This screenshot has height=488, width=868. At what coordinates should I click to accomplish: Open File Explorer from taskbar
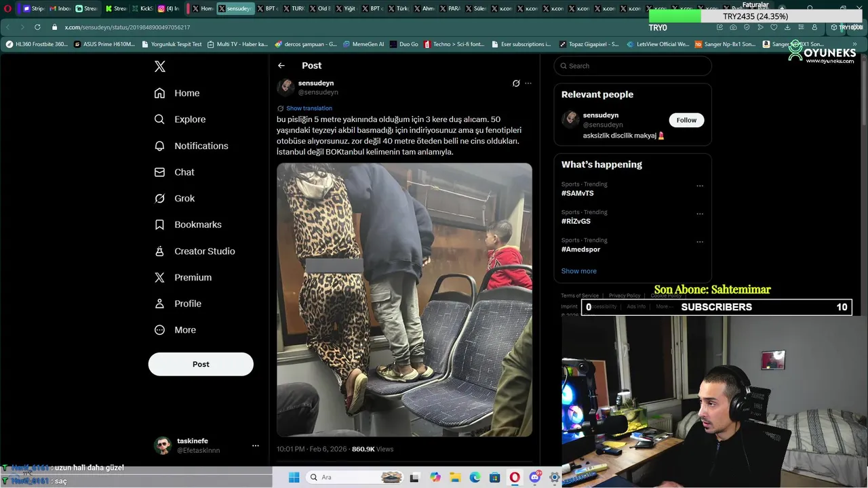(x=455, y=478)
